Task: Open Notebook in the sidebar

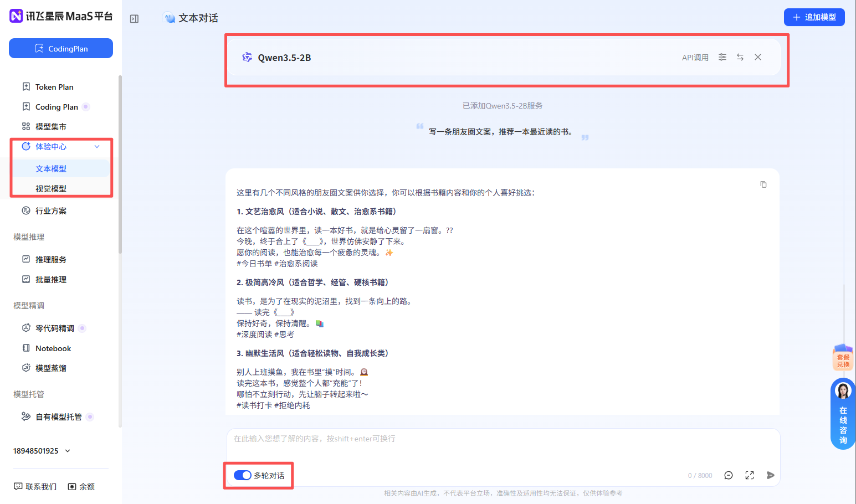Action: [x=53, y=348]
